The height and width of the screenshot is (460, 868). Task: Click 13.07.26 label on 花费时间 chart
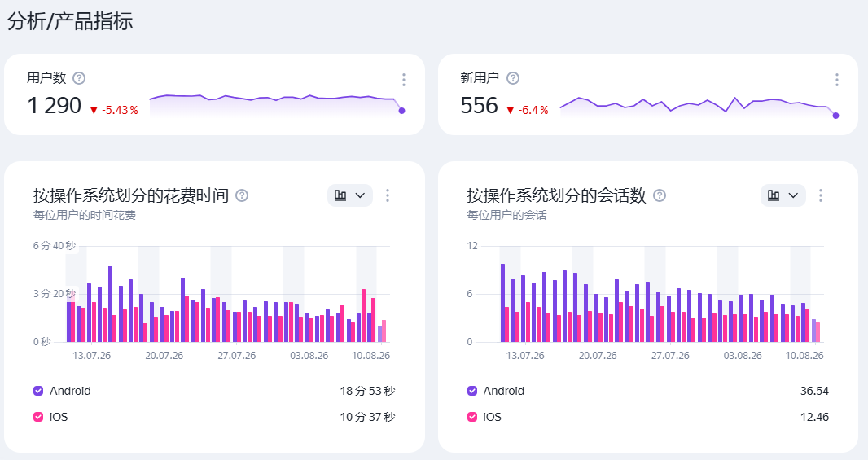tap(92, 355)
